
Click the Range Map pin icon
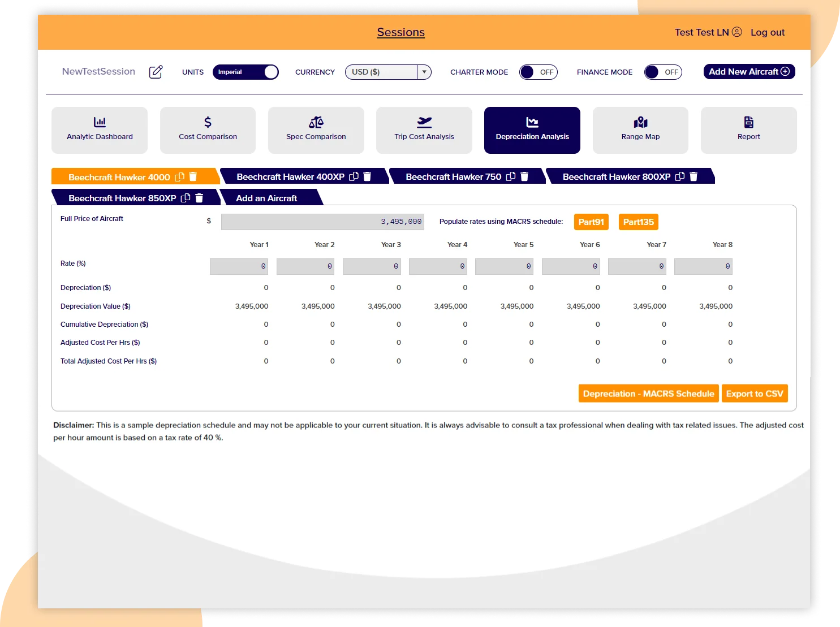640,122
